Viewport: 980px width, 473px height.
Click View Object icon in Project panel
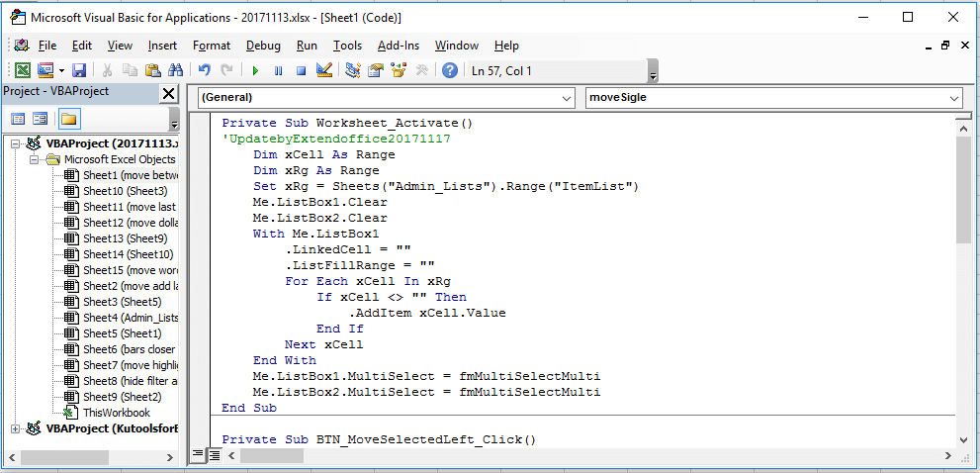click(x=40, y=119)
